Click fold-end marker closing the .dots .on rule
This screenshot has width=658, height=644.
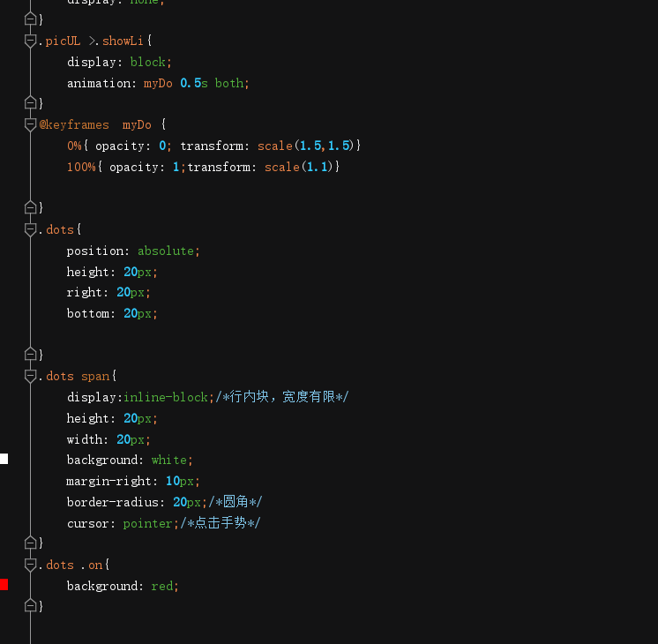coord(30,605)
